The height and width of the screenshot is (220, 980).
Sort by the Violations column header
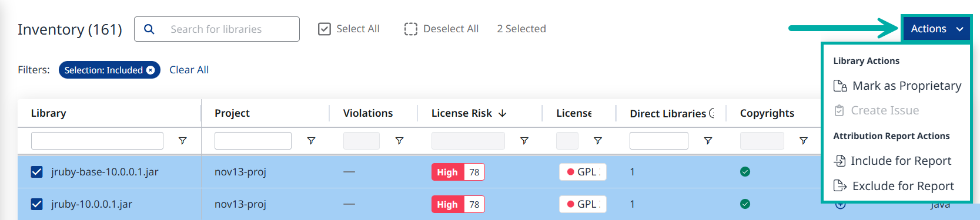[x=368, y=113]
